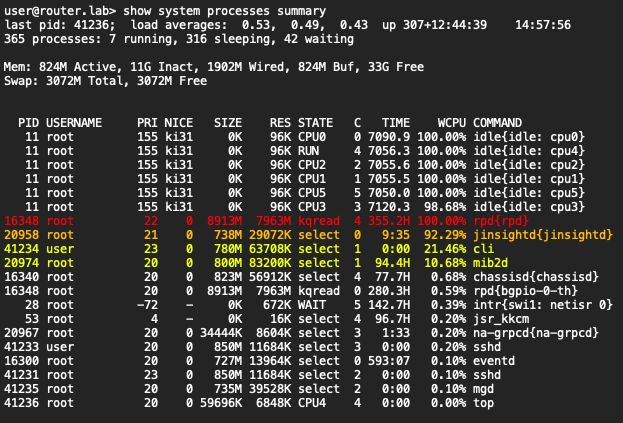Image resolution: width=623 pixels, height=423 pixels.
Task: Click the 'mib2d' command
Action: 490,263
